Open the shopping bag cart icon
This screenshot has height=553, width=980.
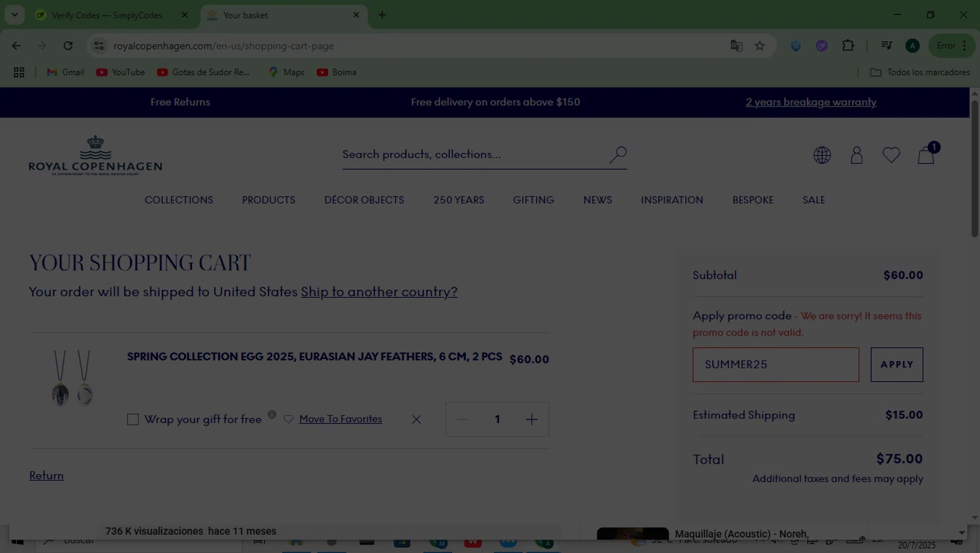coord(926,155)
